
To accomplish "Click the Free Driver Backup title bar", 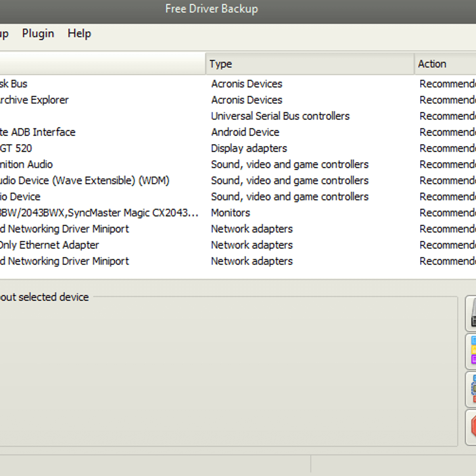I will [x=211, y=9].
